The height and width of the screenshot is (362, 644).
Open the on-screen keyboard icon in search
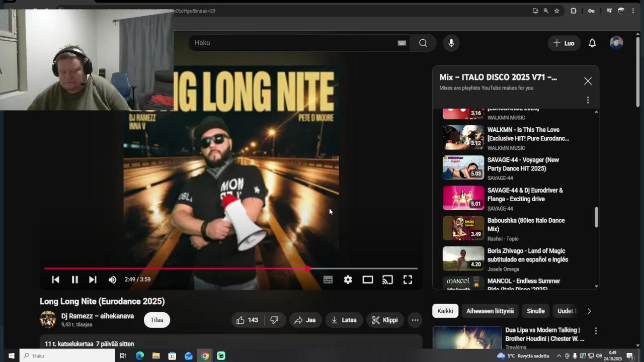coord(401,43)
